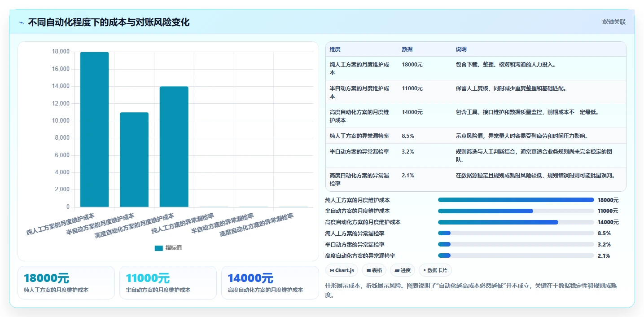Select the 表格 chip
644x317 pixels.
point(374,270)
